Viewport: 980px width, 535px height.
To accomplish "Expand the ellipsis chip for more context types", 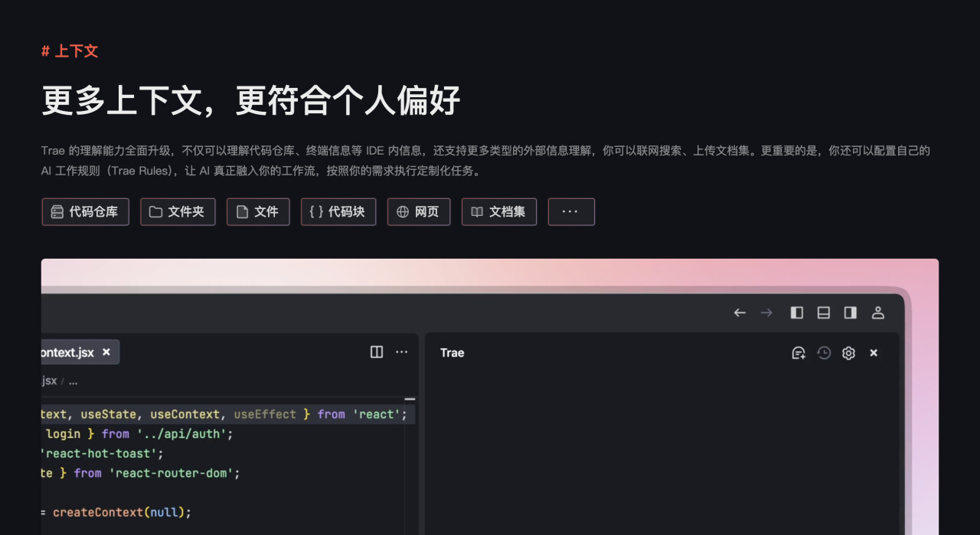I will [571, 211].
